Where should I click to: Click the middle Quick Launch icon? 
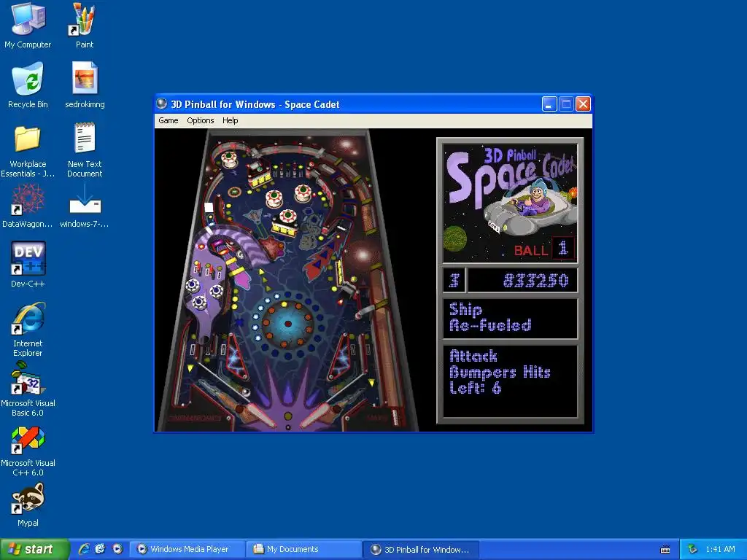(x=101, y=549)
